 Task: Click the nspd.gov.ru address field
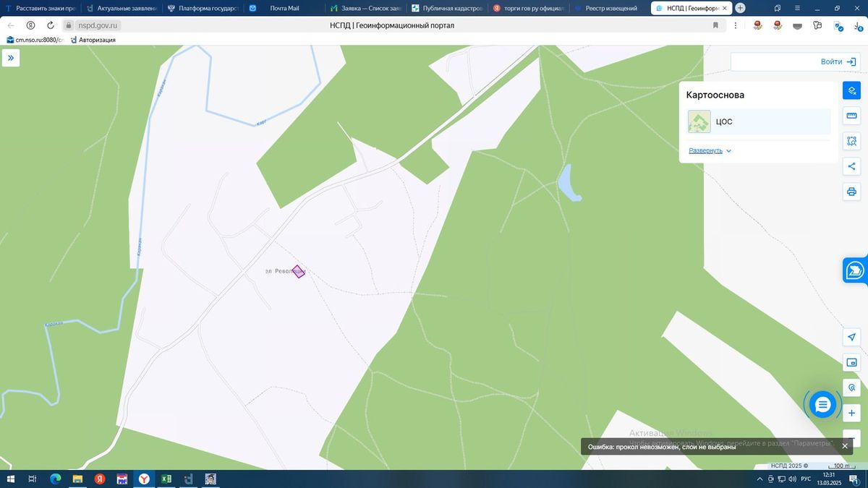98,25
